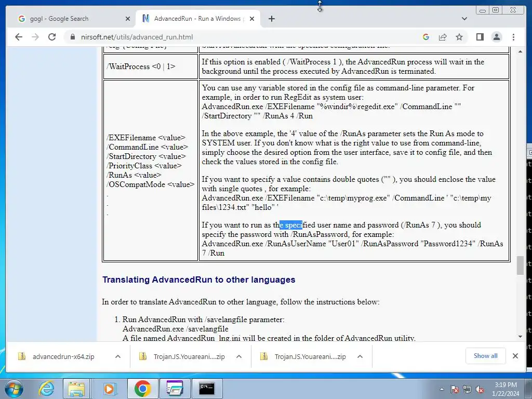Screen dimensions: 532x399
Task: Open the tab search dropdown arrow
Action: [464, 19]
